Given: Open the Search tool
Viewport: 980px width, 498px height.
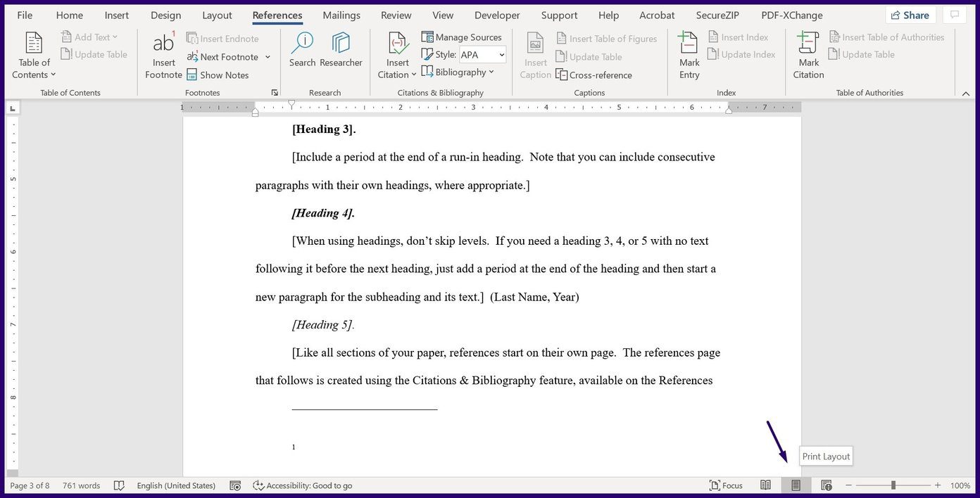Looking at the screenshot, I should coord(302,50).
